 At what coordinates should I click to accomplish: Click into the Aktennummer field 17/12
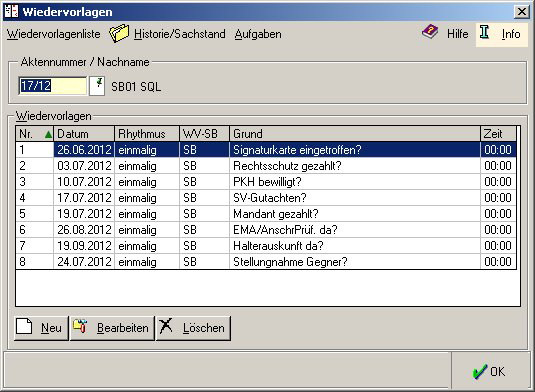click(x=53, y=86)
